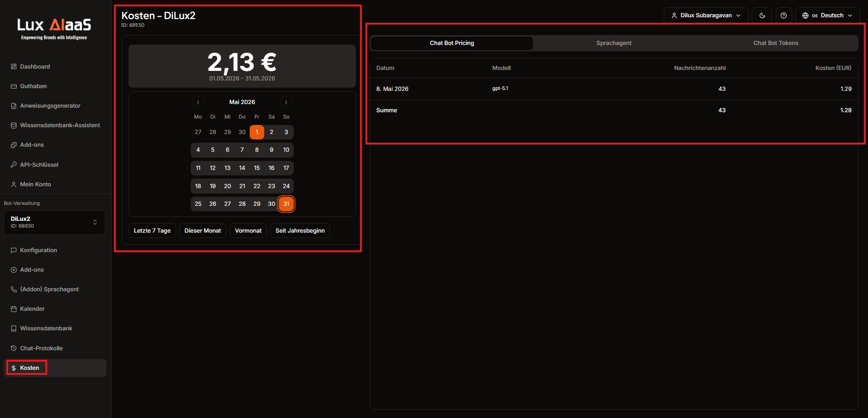Select Letzte 7 Tage range
Image resolution: width=868 pixels, height=418 pixels.
click(152, 230)
